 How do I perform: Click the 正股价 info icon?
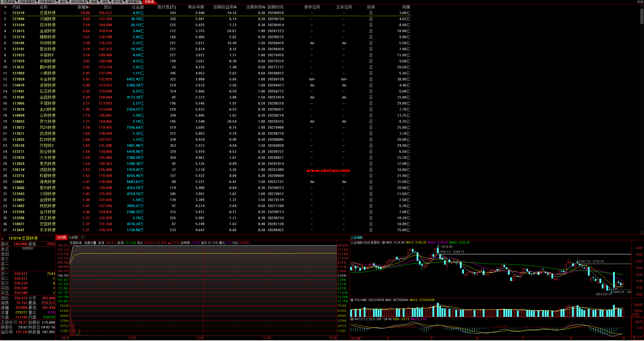pos(15,322)
